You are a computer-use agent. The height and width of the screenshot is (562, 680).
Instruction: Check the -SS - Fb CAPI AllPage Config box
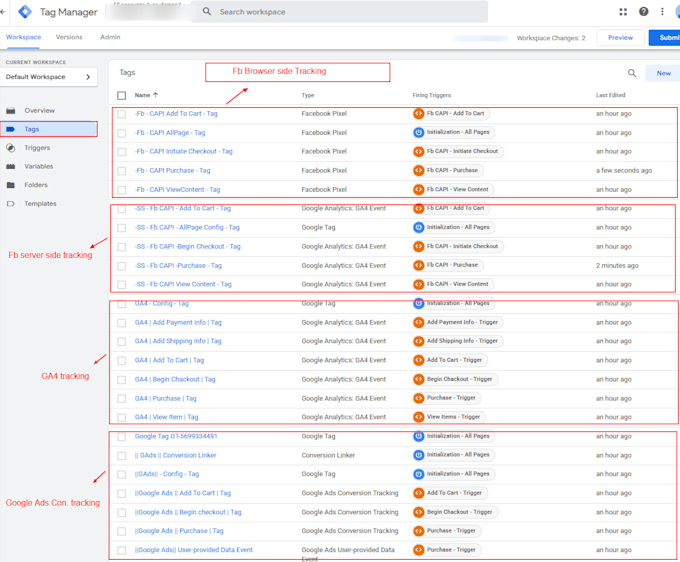[121, 228]
